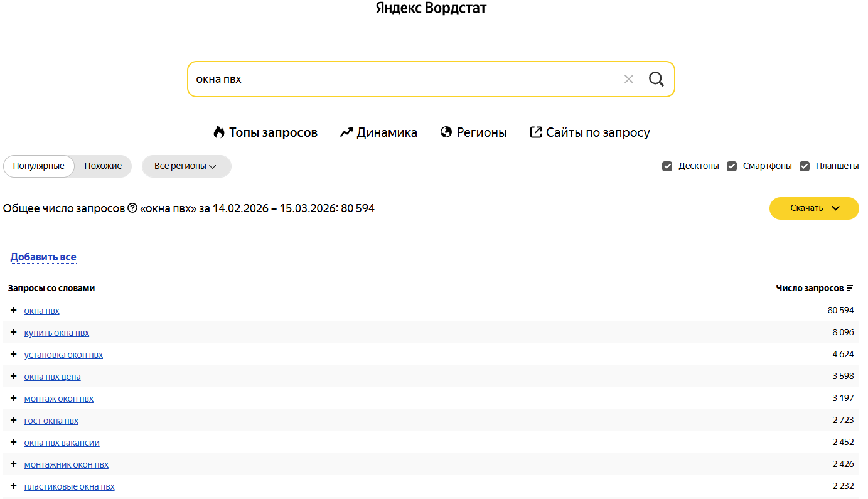The image size is (868, 499).
Task: Add 'пластиковые окна пвх' with plus icon
Action: 14,486
